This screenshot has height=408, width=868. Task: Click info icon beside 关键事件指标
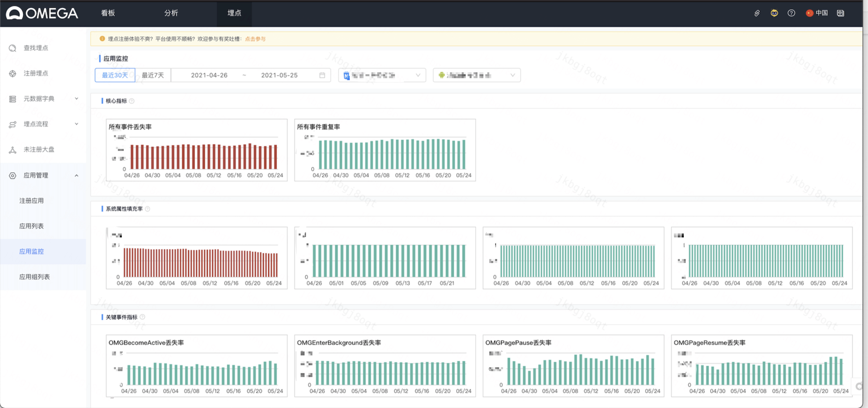142,317
